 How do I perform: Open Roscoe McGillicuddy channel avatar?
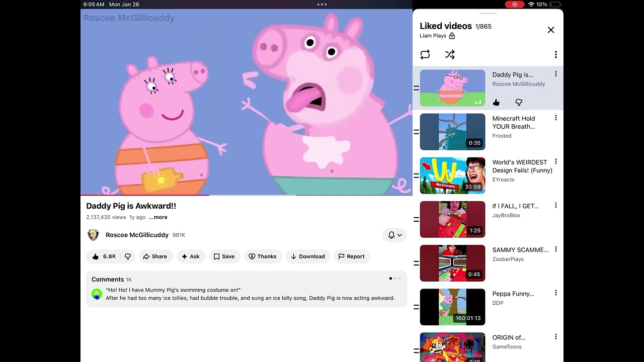point(93,235)
